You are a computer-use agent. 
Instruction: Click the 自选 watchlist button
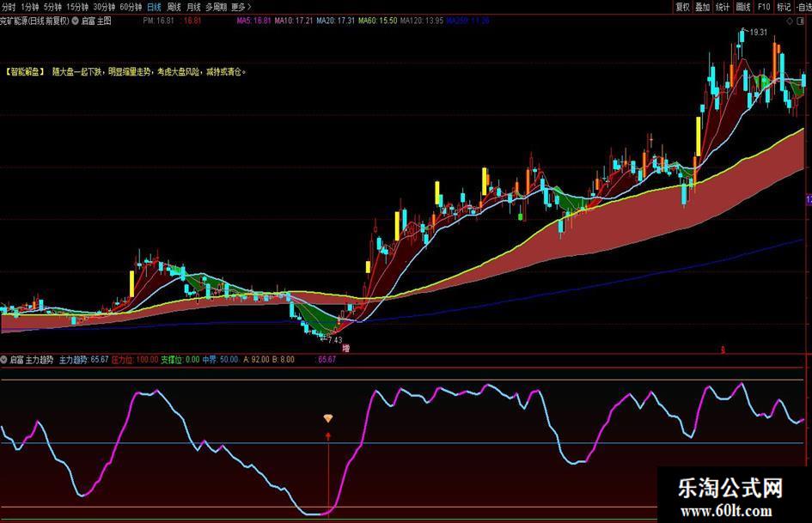[803, 7]
